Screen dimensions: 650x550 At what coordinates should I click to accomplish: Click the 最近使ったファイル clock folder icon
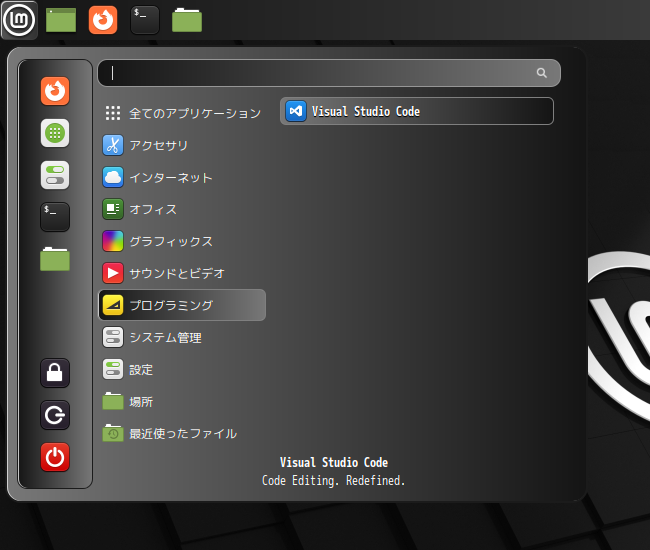click(113, 434)
